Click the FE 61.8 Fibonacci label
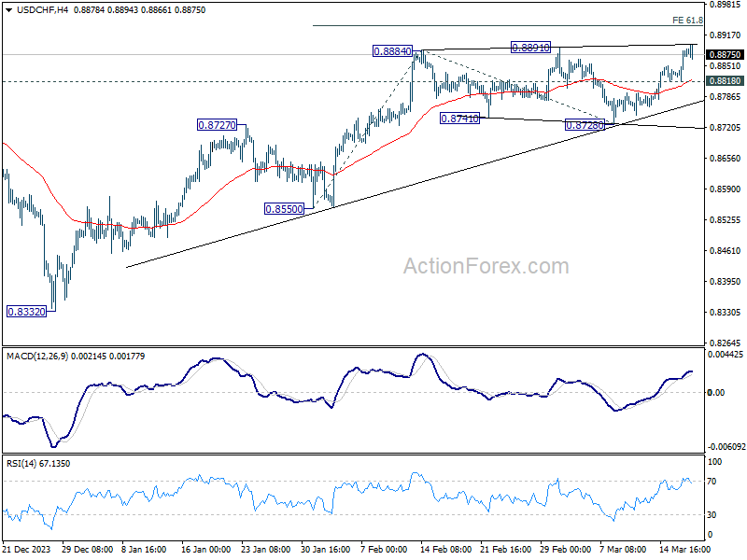The width and height of the screenshot is (747, 560). tap(687, 20)
